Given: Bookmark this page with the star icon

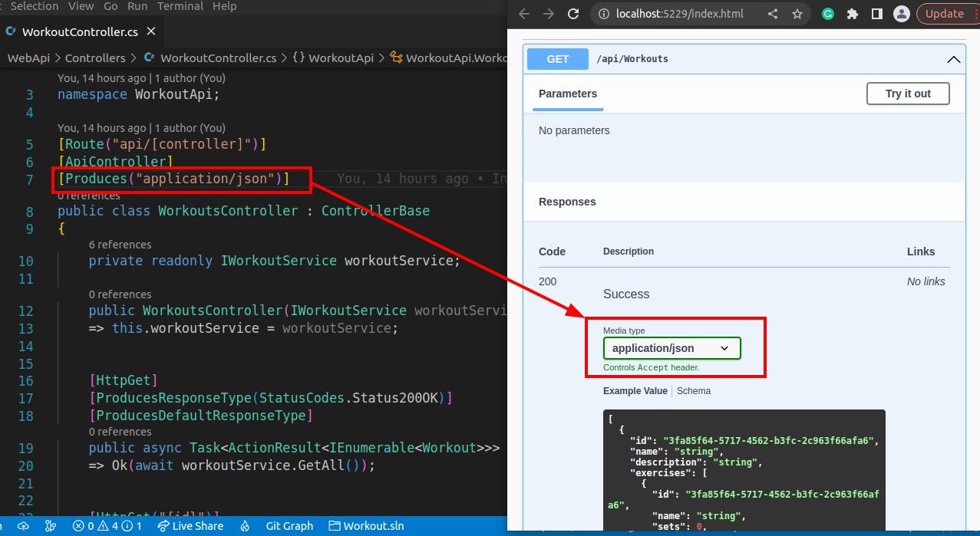Looking at the screenshot, I should coord(797,14).
